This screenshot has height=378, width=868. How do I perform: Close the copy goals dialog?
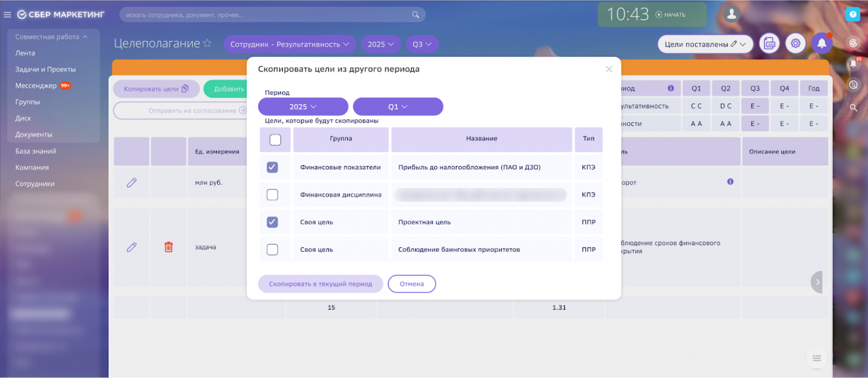click(x=609, y=69)
